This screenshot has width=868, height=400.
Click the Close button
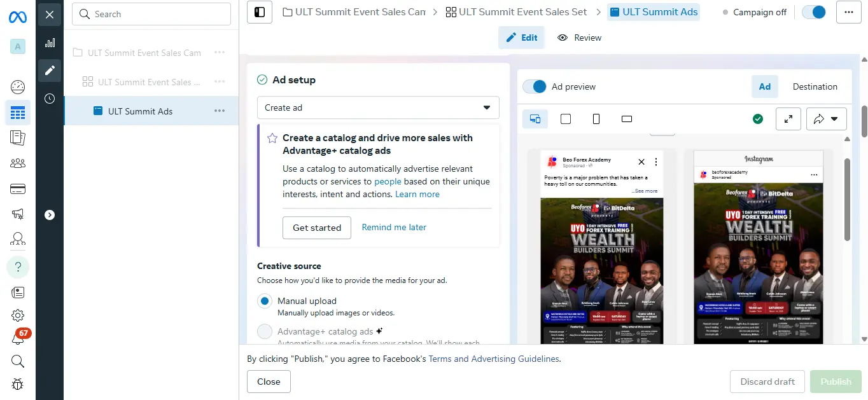point(269,382)
